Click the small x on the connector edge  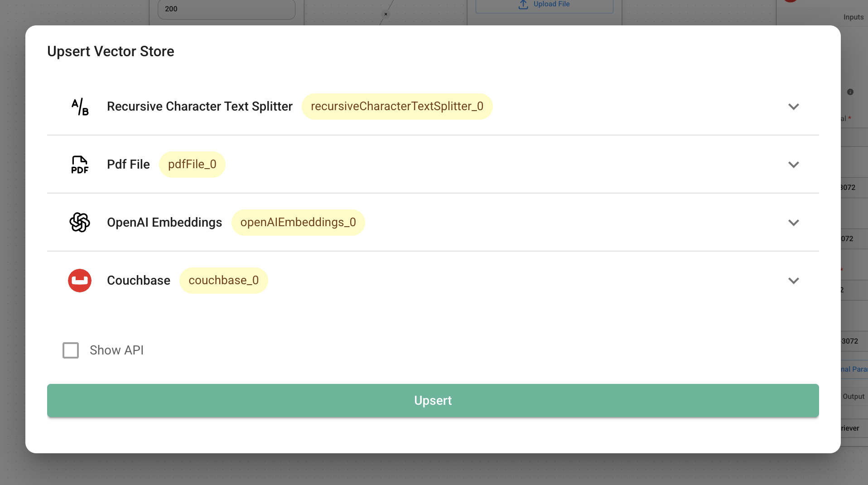(386, 14)
